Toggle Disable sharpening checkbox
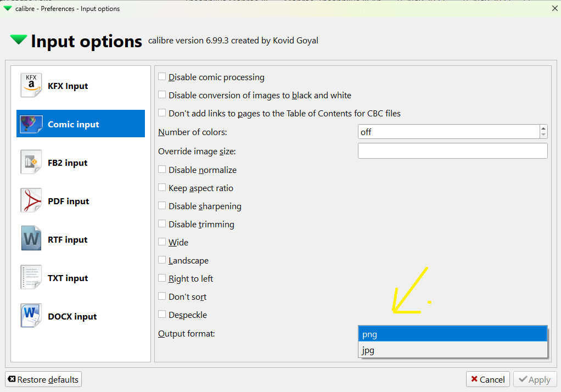 pyautogui.click(x=162, y=205)
